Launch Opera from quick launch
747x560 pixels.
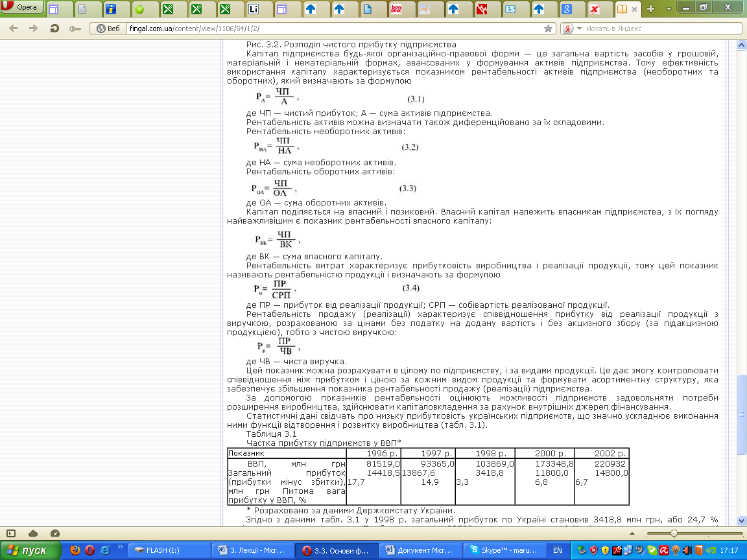coord(89,550)
